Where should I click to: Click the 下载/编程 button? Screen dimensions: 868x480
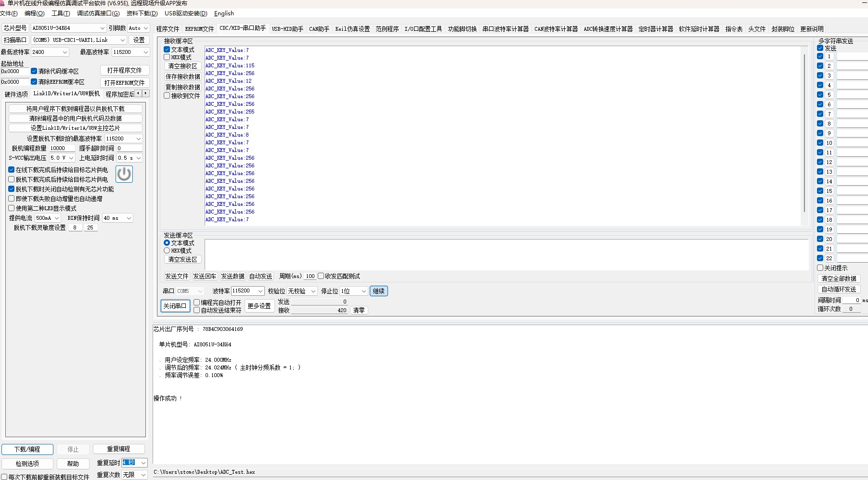click(x=27, y=449)
